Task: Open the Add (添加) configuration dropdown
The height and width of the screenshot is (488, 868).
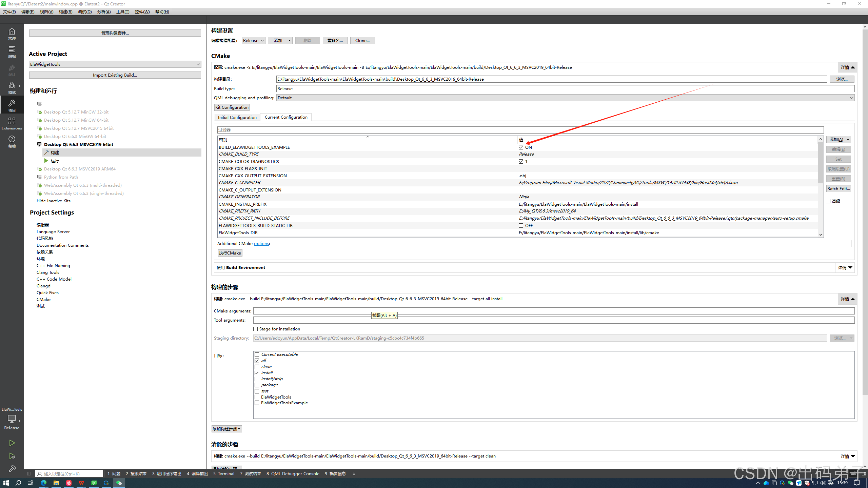Action: (280, 40)
